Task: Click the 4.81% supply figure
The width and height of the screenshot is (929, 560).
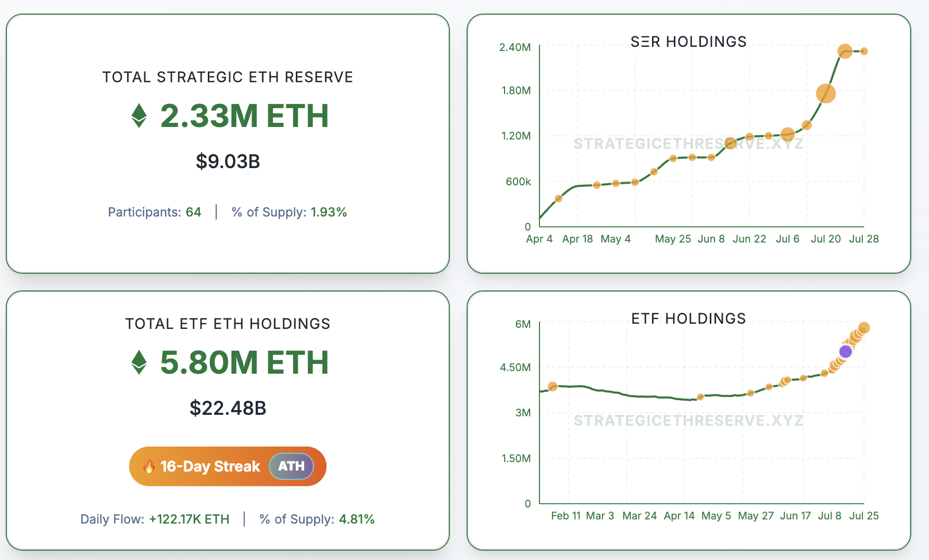Action: [357, 519]
